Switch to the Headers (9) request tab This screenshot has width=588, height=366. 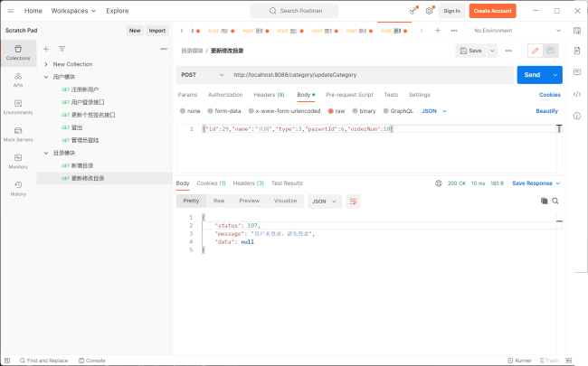click(269, 95)
